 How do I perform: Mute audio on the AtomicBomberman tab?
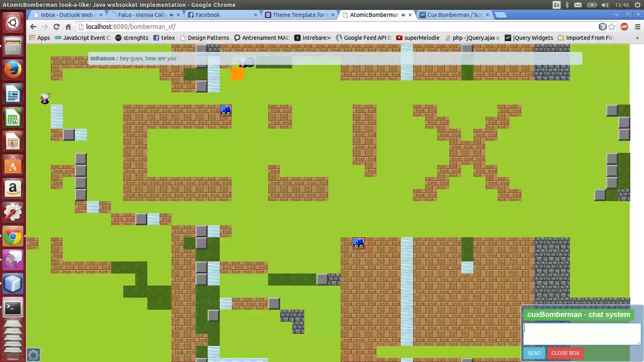click(403, 15)
